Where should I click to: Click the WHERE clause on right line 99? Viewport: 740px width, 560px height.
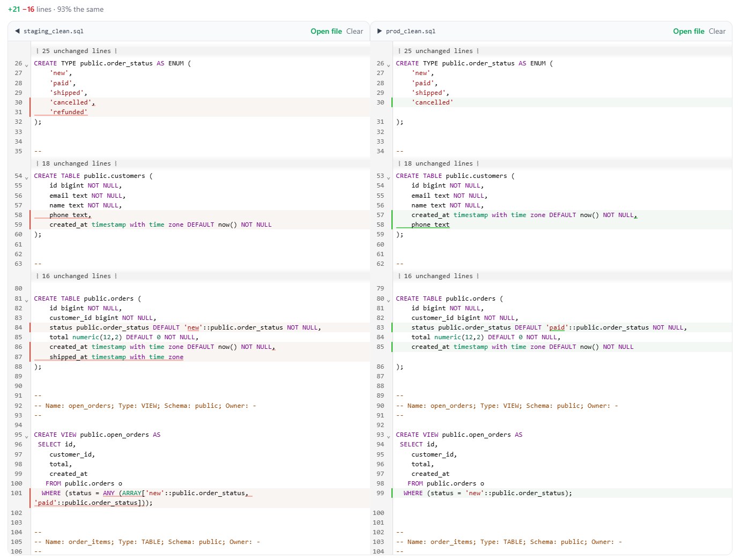pos(488,493)
